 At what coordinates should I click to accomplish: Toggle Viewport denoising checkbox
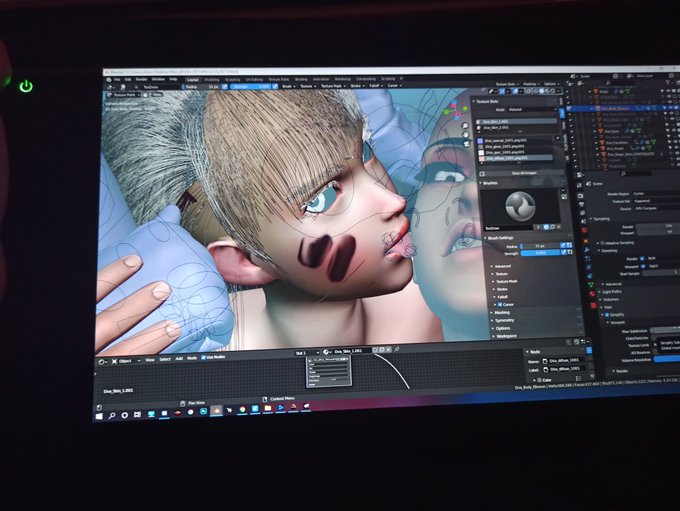point(643,266)
